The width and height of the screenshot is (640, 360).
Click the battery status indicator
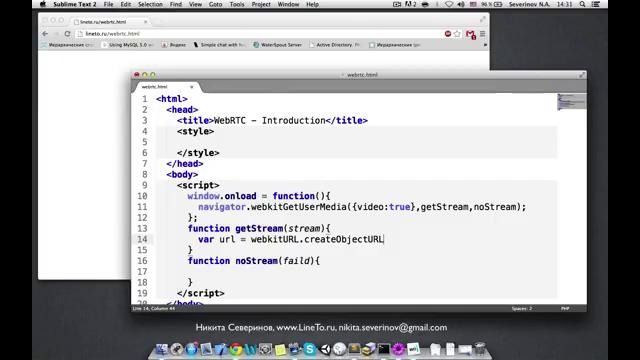point(491,4)
